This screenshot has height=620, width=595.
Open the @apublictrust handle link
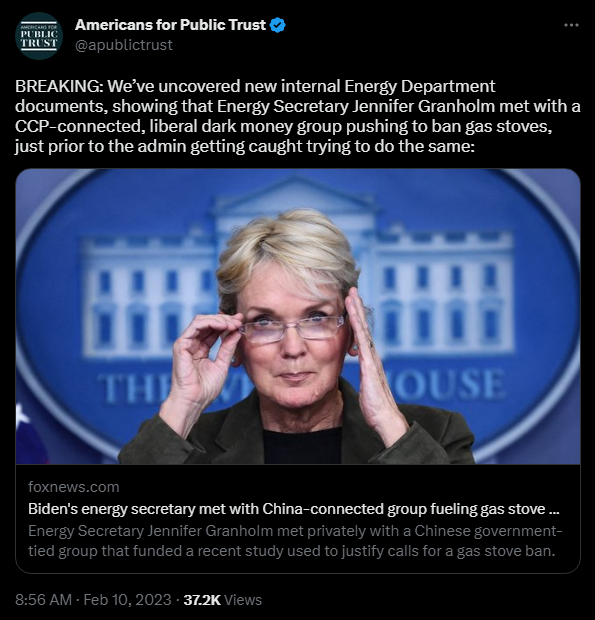pos(124,45)
